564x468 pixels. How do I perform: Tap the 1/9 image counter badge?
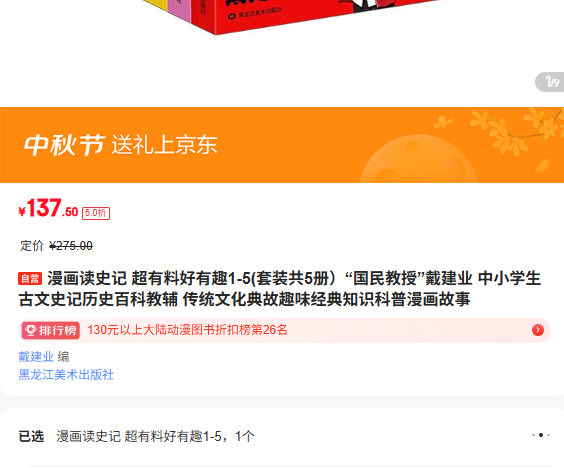click(550, 82)
